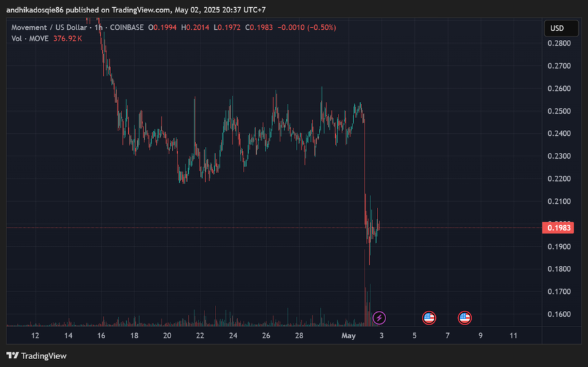Click the May label on the time axis
Viewport: 588px width, 367px height.
(348, 336)
